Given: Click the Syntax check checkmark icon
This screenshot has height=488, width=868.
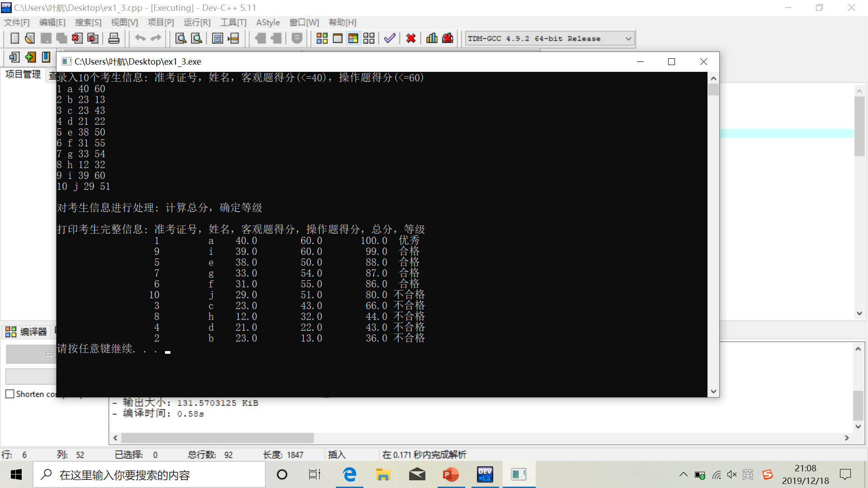Looking at the screenshot, I should click(390, 38).
